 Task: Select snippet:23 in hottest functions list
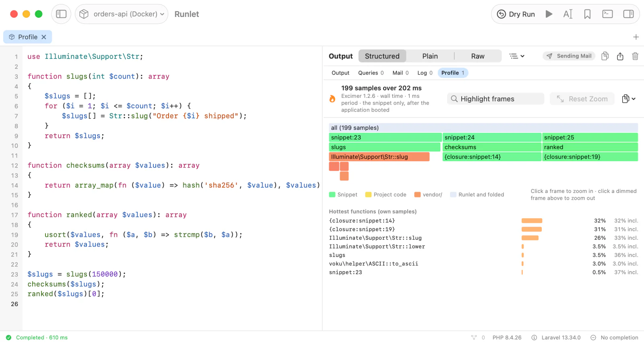pyautogui.click(x=483, y=272)
